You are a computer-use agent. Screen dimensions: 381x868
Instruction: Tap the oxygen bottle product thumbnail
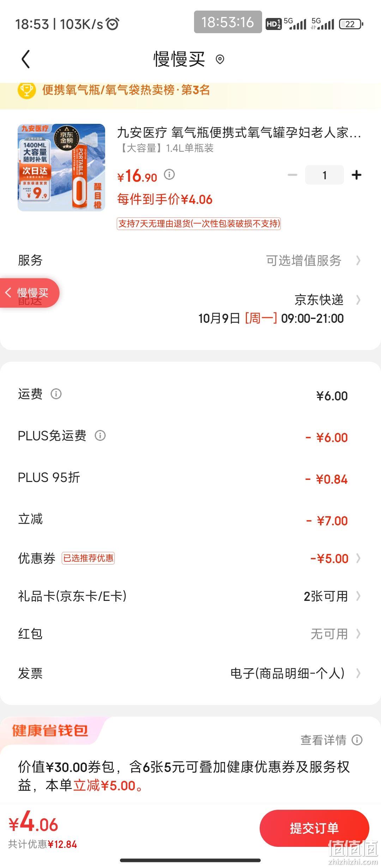point(61,168)
